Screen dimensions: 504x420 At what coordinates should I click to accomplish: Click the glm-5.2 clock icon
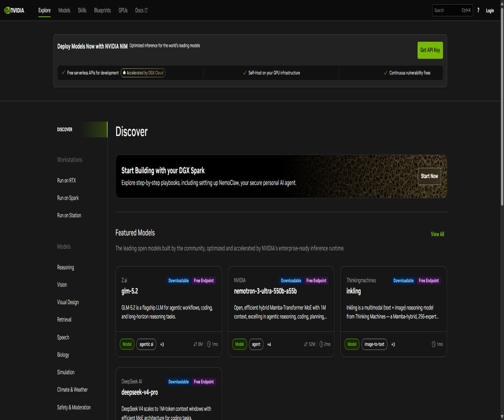(209, 344)
